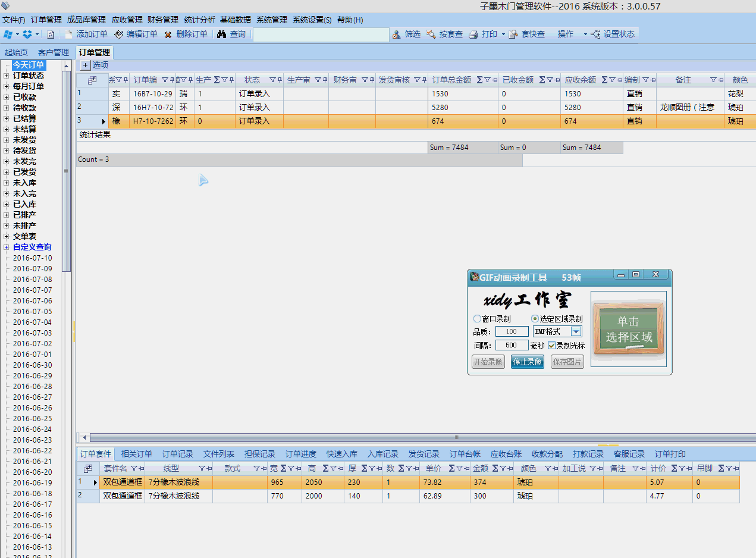Expand the 选项 options panel
The image size is (756, 558).
(85, 65)
